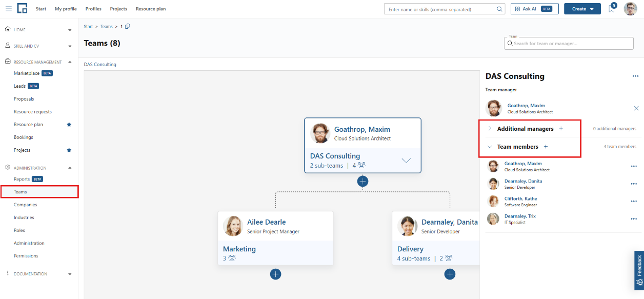Collapse the RESOURCE MANAGEMENT section
The width and height of the screenshot is (644, 299).
70,62
